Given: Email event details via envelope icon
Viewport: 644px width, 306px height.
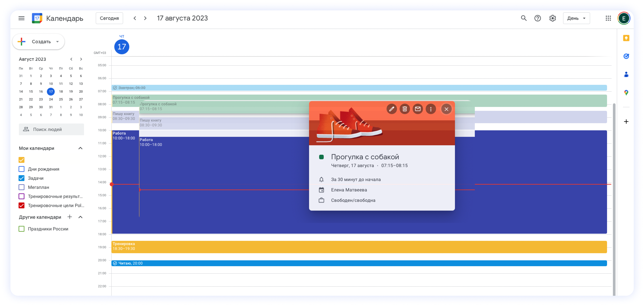Looking at the screenshot, I should [x=418, y=109].
